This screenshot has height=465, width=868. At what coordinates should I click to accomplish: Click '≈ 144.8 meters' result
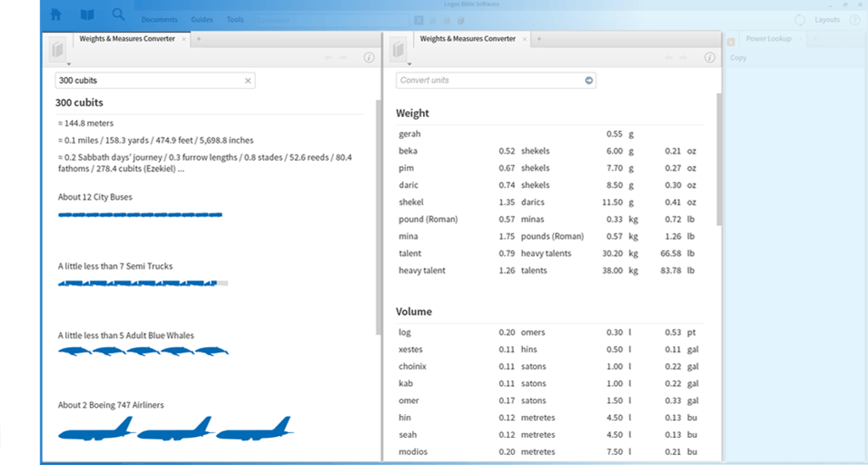pos(86,124)
